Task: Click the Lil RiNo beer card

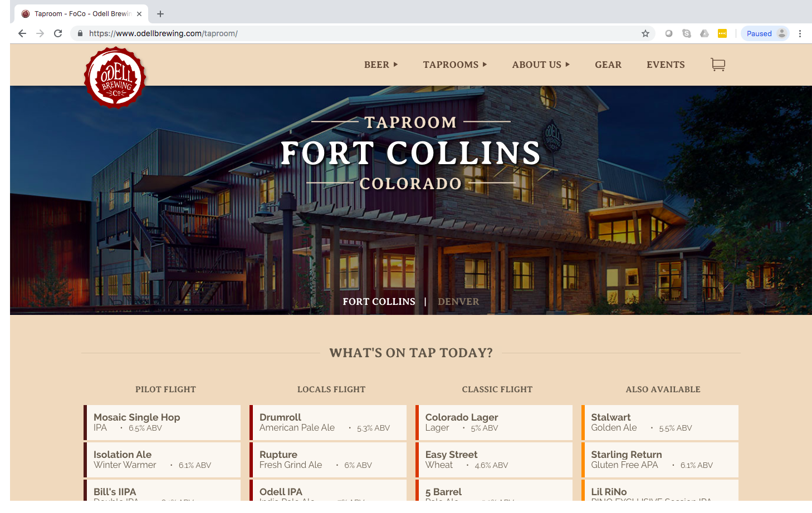Action: tap(660, 490)
